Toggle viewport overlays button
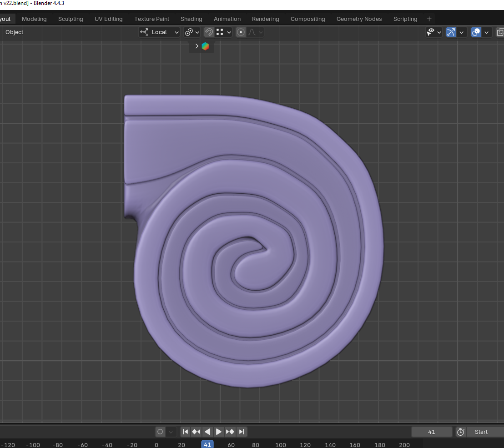 point(476,32)
